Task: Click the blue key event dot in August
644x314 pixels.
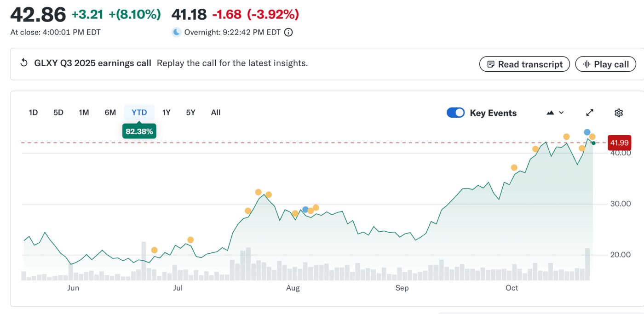Action: (305, 210)
